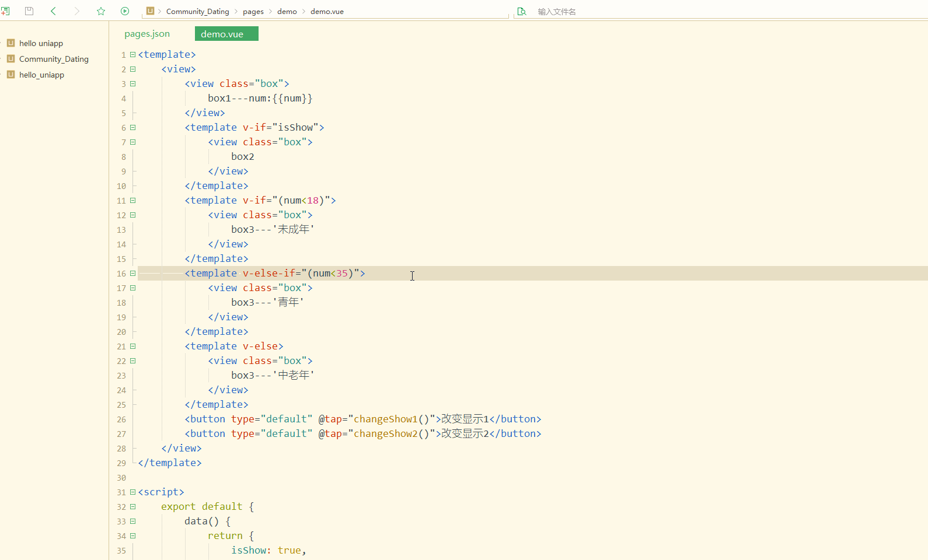Click the icon beside Community_Dating in sidebar
Image resolution: width=928 pixels, height=560 pixels.
point(11,58)
